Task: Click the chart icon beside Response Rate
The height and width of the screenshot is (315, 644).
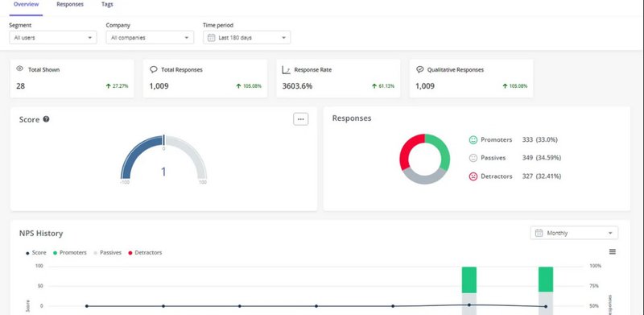Action: [287, 70]
